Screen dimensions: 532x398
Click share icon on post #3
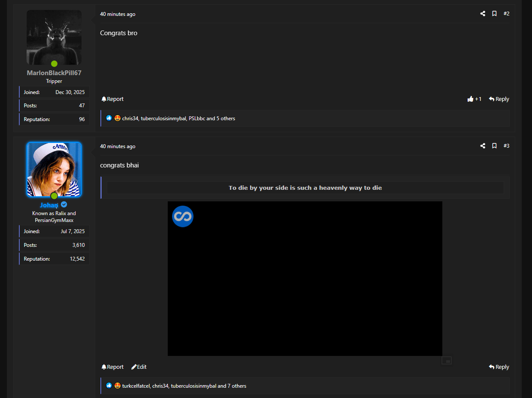pyautogui.click(x=483, y=146)
